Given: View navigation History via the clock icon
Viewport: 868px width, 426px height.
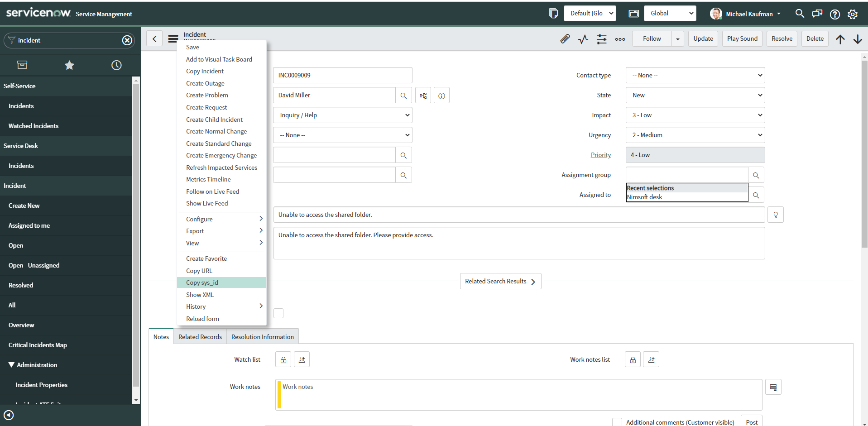Looking at the screenshot, I should coord(116,65).
